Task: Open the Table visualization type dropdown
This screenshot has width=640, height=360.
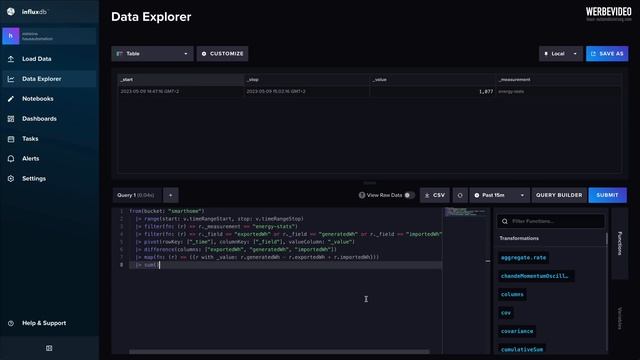Action: pos(152,53)
